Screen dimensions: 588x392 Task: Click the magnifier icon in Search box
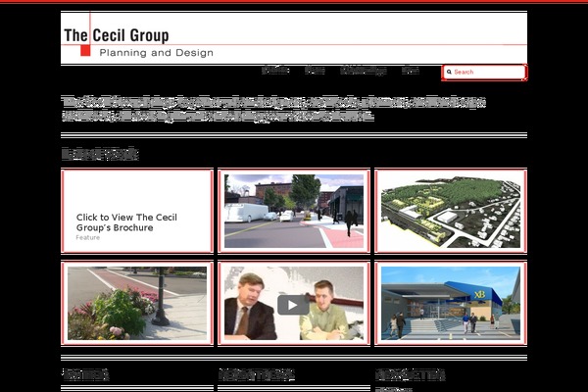coord(449,72)
